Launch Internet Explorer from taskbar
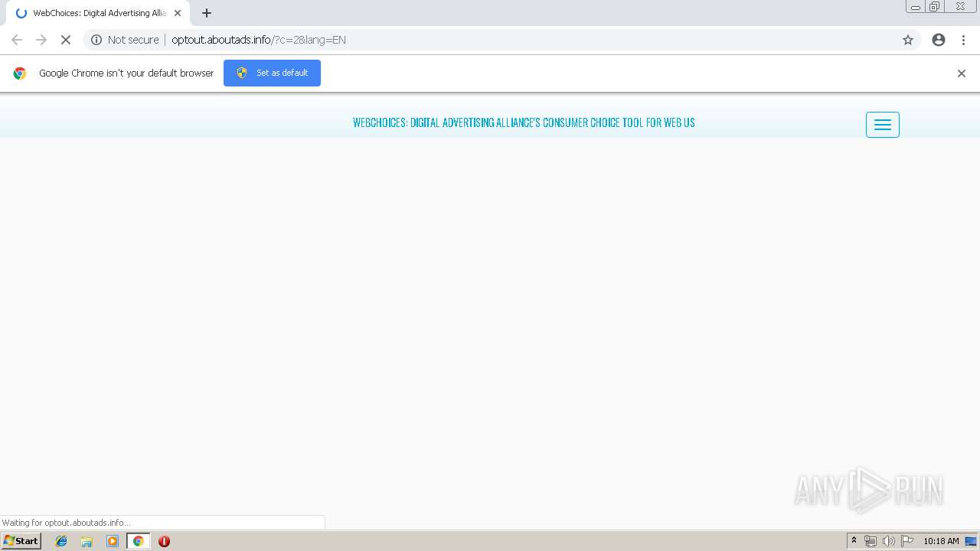Screen dimensions: 980x551 tap(61, 541)
